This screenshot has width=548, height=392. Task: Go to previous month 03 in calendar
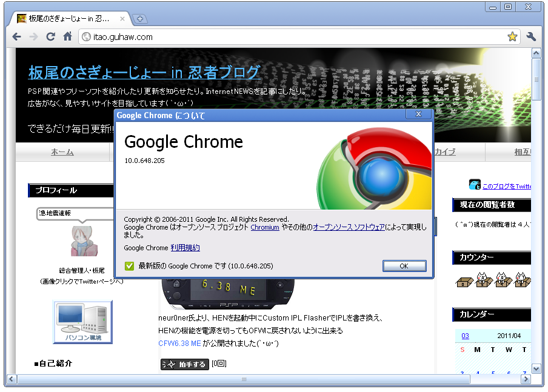465,336
